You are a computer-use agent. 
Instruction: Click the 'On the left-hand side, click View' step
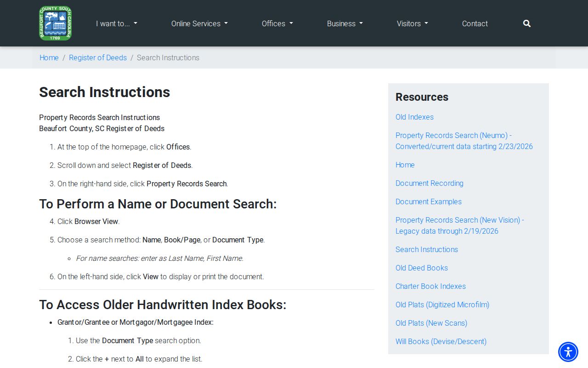point(161,276)
